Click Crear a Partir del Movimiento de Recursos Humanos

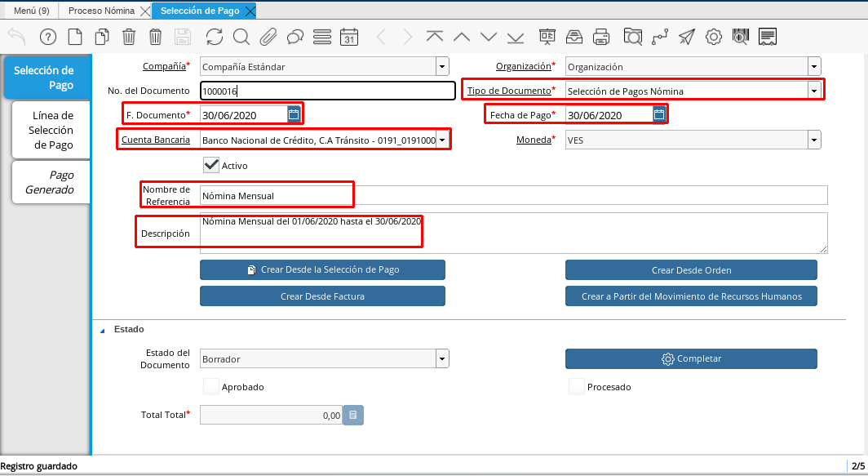[691, 296]
